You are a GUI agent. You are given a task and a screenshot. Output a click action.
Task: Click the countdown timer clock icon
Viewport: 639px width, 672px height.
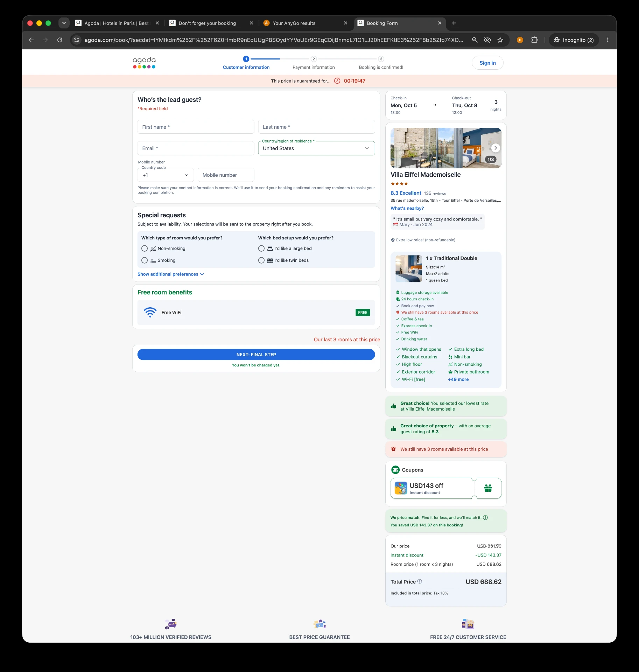[x=337, y=81]
